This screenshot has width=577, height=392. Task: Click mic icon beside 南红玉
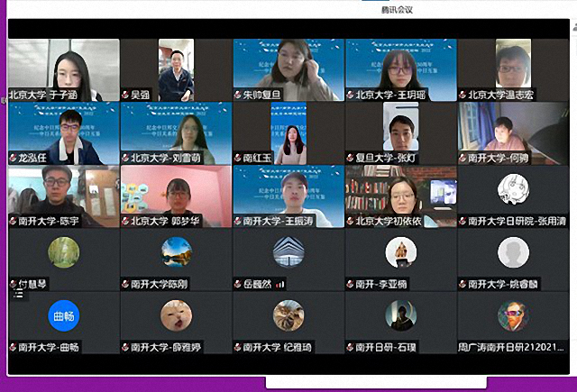click(238, 158)
